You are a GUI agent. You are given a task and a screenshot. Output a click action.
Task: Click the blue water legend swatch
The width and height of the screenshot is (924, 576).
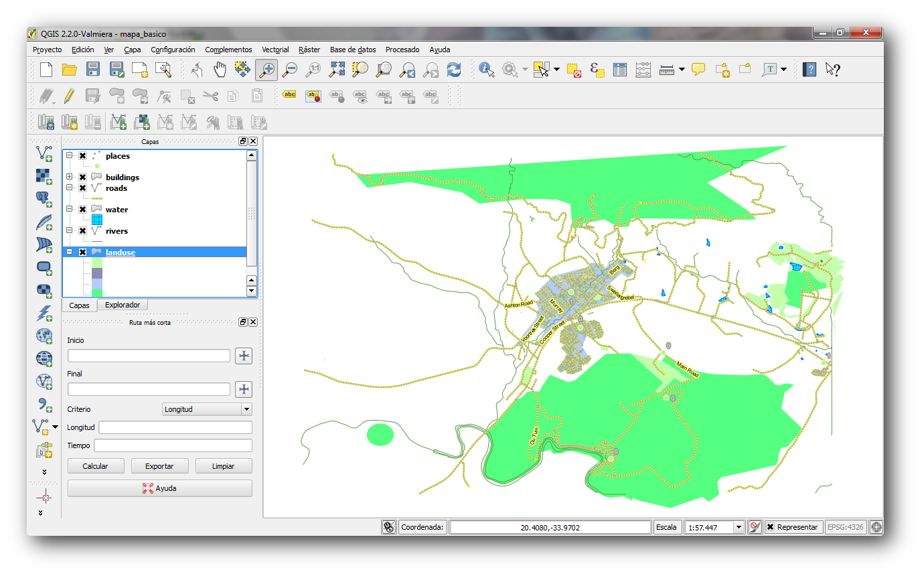point(97,220)
